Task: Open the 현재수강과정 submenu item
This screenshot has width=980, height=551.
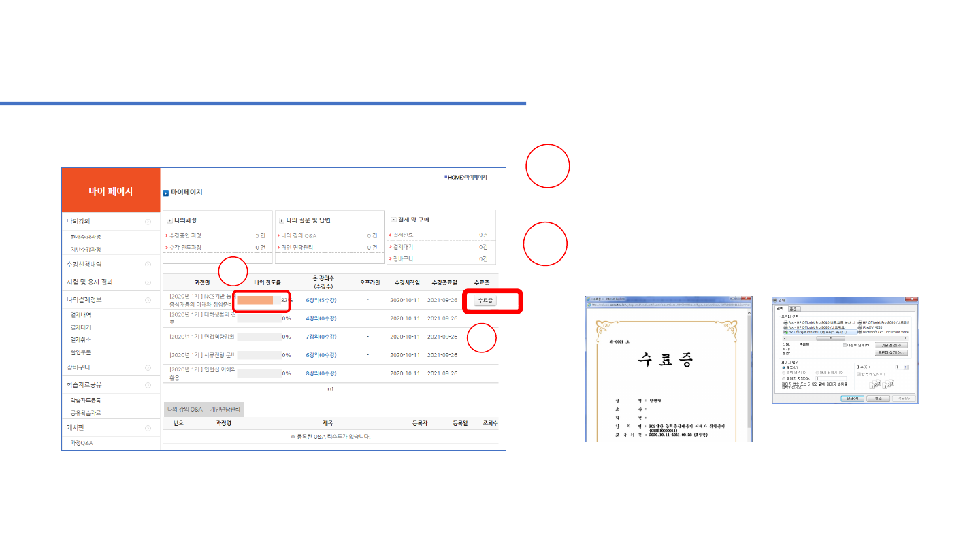Action: (86, 237)
